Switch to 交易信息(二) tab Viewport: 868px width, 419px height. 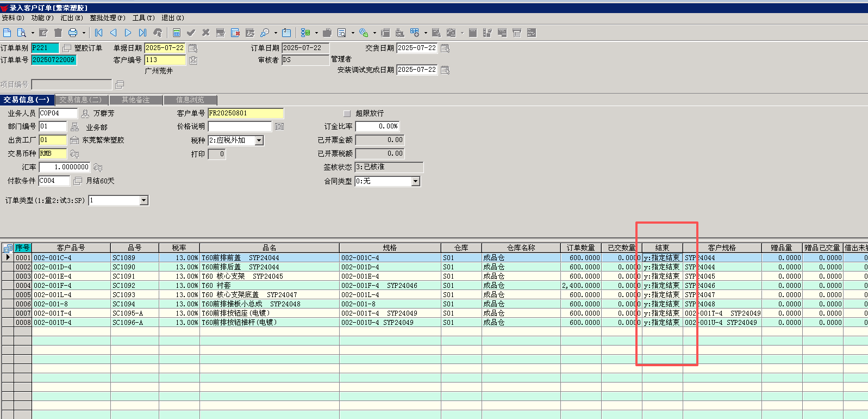pos(82,100)
